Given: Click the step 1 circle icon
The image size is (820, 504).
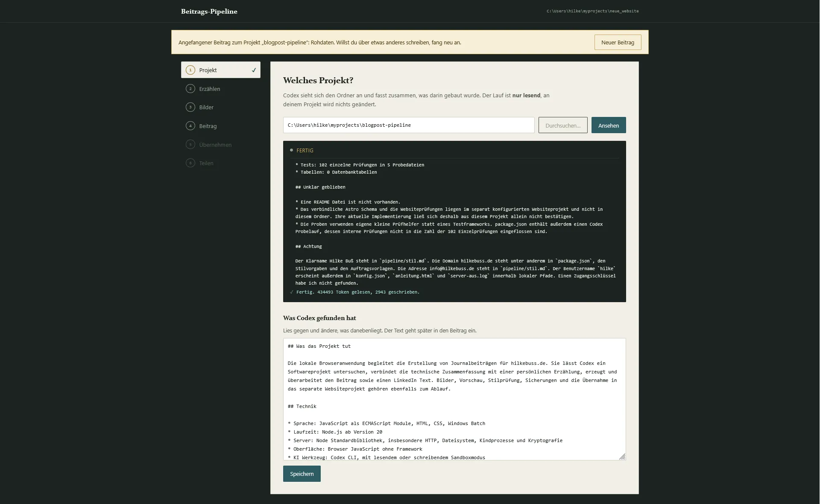Looking at the screenshot, I should pos(190,70).
